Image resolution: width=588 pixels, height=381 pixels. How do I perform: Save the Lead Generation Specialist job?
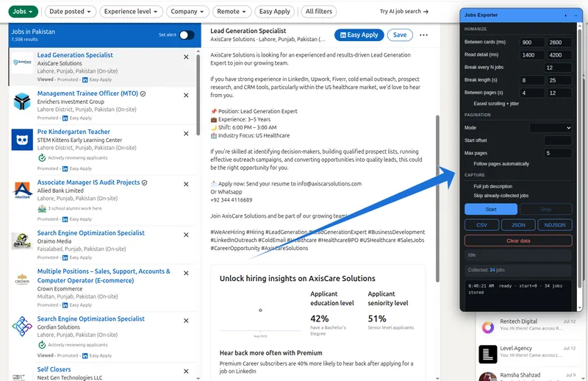(x=400, y=35)
